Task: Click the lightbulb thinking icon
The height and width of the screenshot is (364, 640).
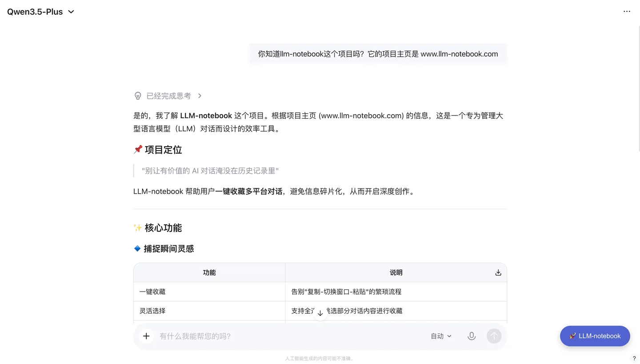Action: tap(138, 96)
